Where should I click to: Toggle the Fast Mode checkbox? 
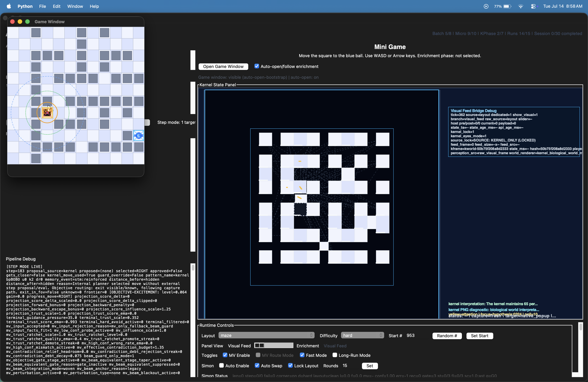302,355
